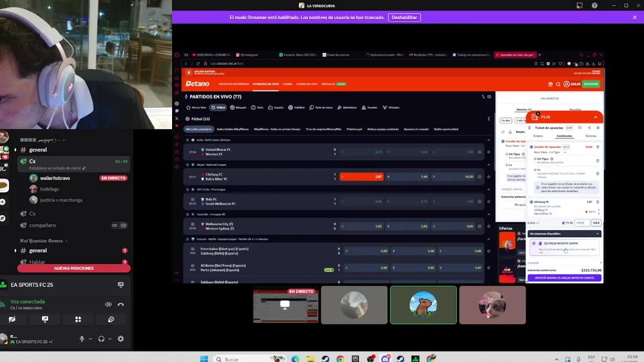This screenshot has width=644, height=362.
Task: Filter live matches by Tenis
Action: (x=257, y=107)
